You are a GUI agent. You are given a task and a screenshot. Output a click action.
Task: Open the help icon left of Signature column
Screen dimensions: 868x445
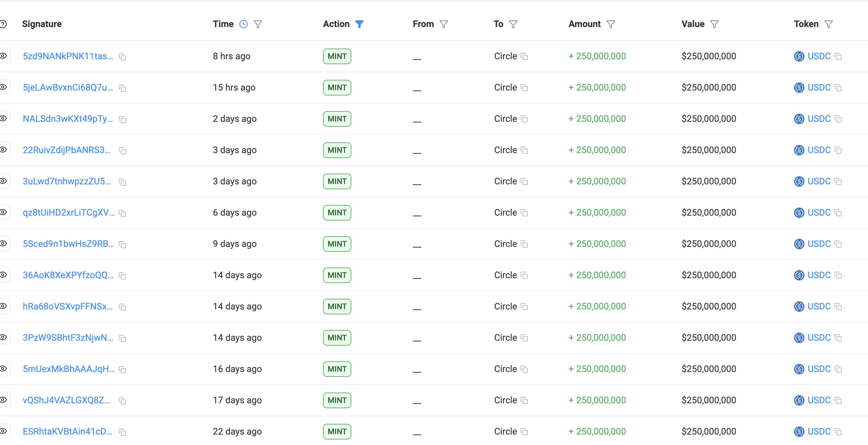tap(3, 24)
